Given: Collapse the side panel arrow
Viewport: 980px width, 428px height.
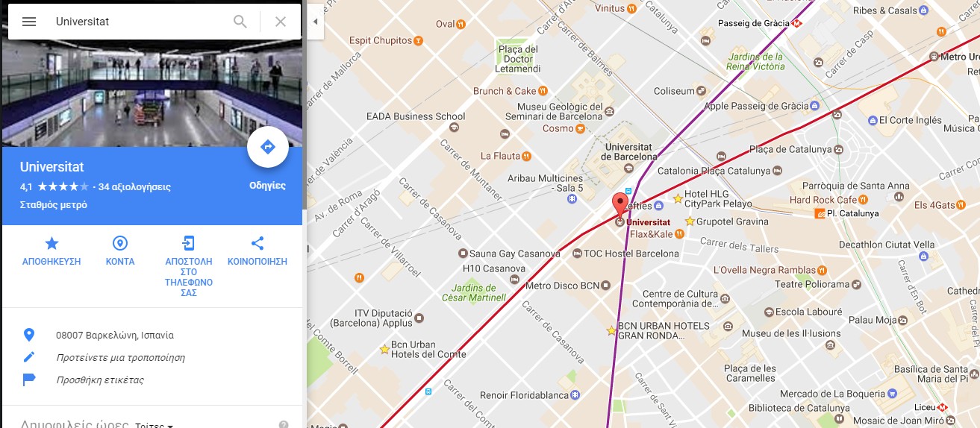Looking at the screenshot, I should (315, 22).
